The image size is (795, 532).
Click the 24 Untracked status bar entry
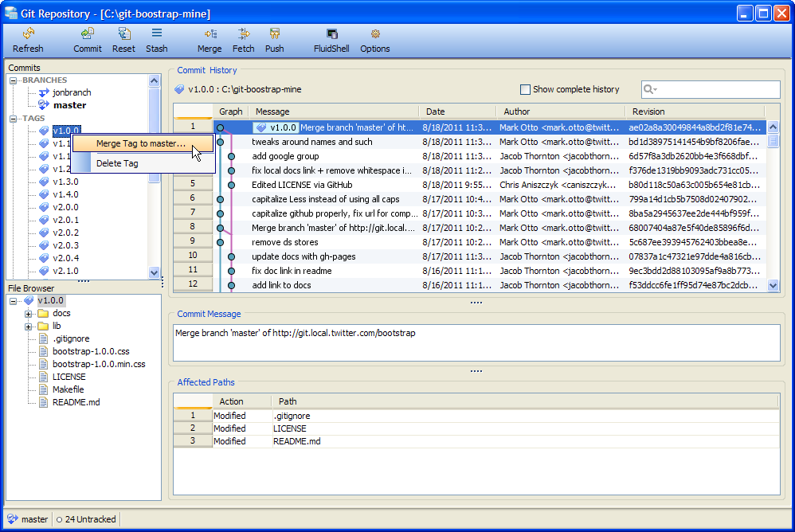coord(86,519)
